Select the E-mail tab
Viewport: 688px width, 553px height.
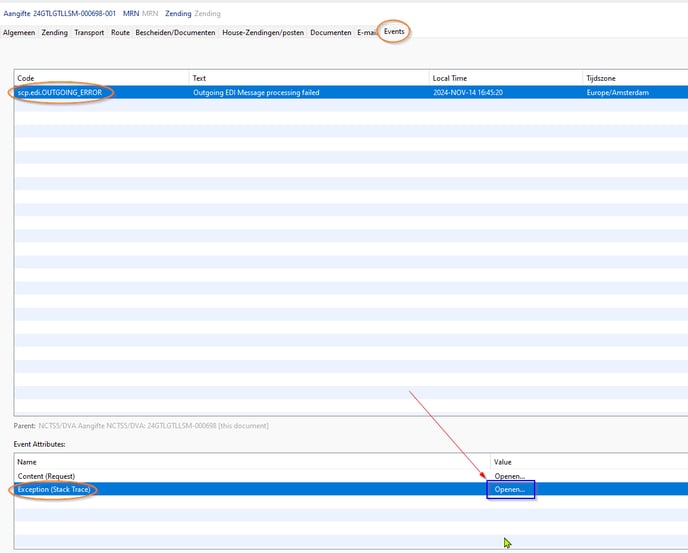point(366,32)
